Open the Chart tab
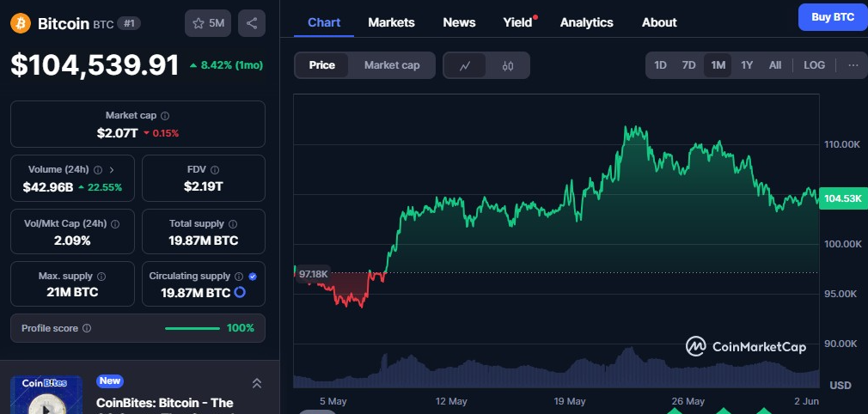Image resolution: width=868 pixels, height=414 pixels. tap(324, 22)
